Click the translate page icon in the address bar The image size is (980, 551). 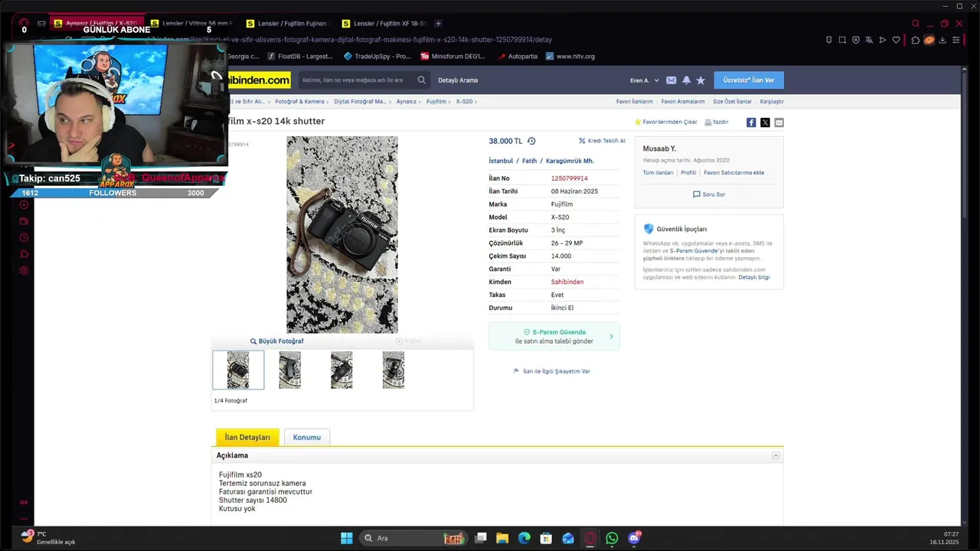pos(869,40)
